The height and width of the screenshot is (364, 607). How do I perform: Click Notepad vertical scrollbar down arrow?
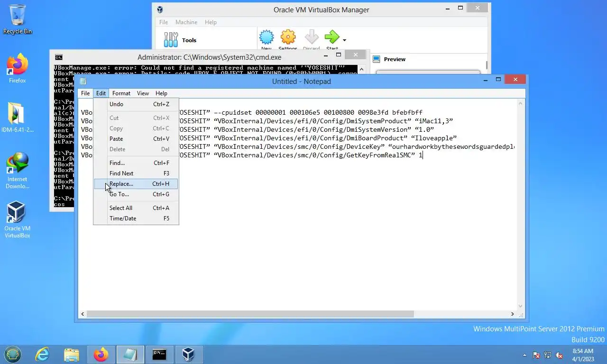pos(520,306)
